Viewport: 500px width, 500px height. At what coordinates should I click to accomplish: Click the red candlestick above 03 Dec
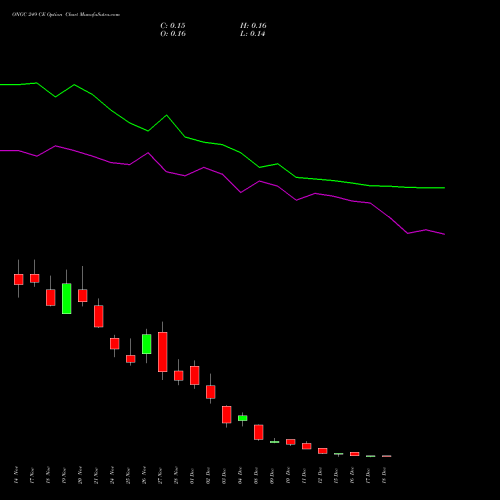[x=227, y=415]
